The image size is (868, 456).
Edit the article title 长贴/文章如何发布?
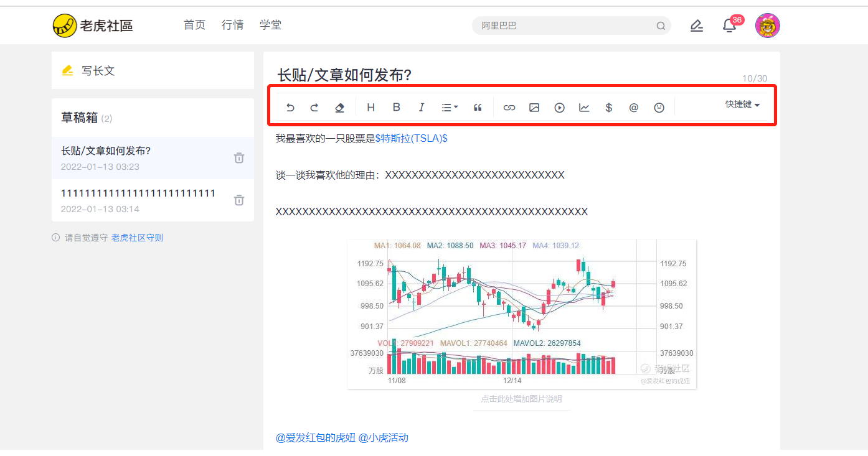(344, 75)
